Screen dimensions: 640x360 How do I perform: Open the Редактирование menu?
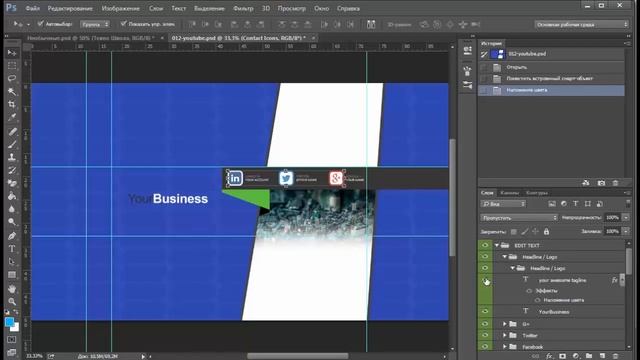(70, 8)
